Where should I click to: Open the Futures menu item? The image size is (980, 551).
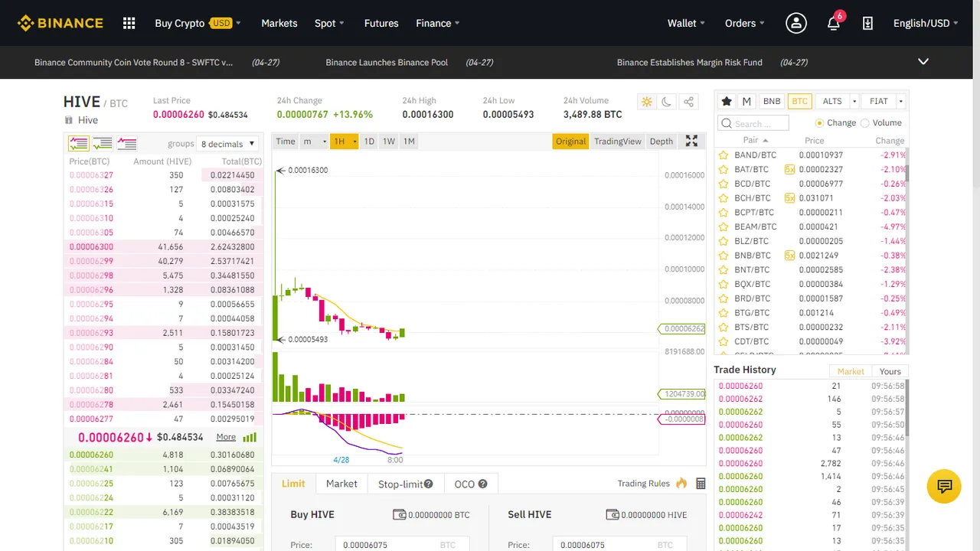(x=381, y=23)
